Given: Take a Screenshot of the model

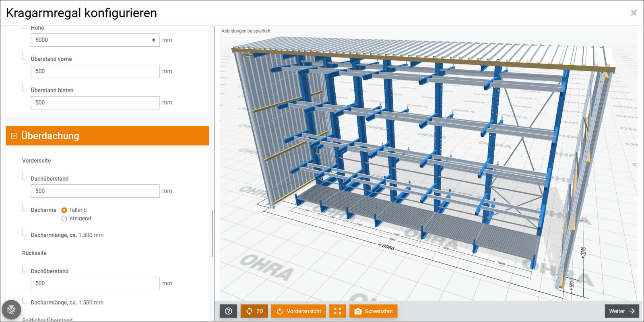Looking at the screenshot, I should tap(374, 311).
